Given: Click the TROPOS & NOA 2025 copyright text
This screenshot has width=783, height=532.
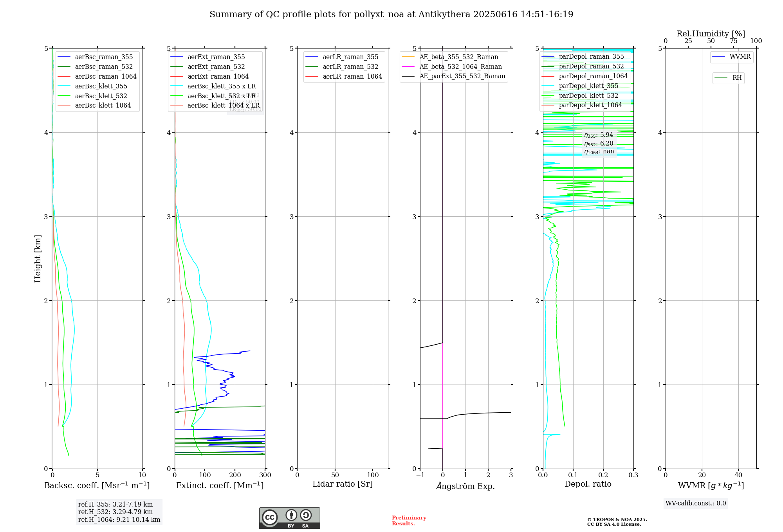Looking at the screenshot, I should pos(617,519).
